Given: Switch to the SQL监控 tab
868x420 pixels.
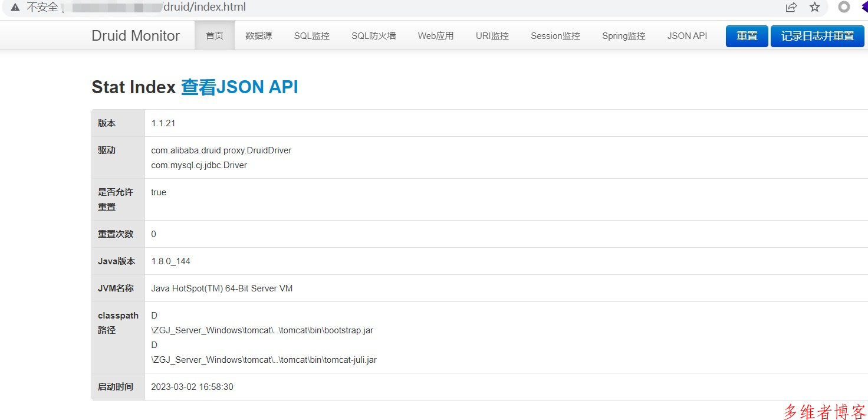Looking at the screenshot, I should point(312,35).
